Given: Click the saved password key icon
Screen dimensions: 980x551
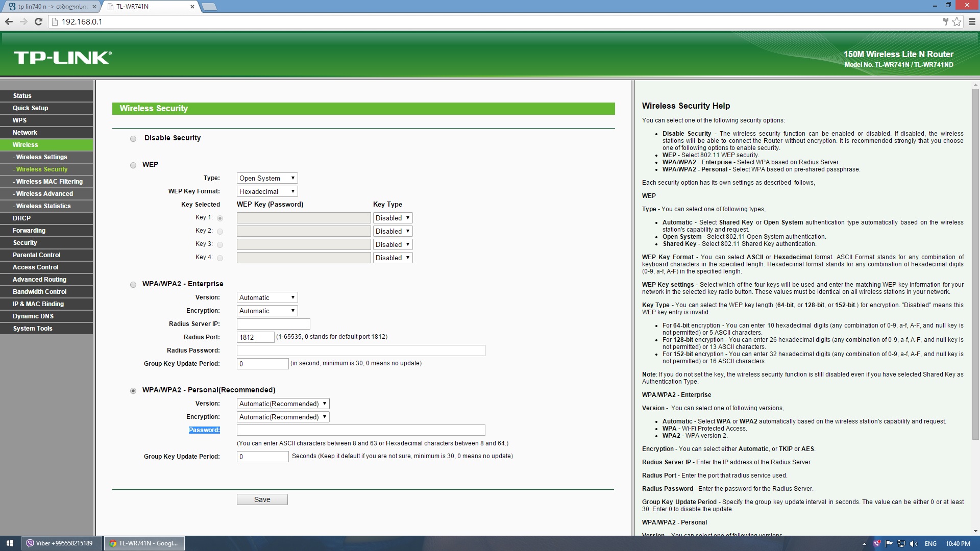Looking at the screenshot, I should [x=945, y=21].
